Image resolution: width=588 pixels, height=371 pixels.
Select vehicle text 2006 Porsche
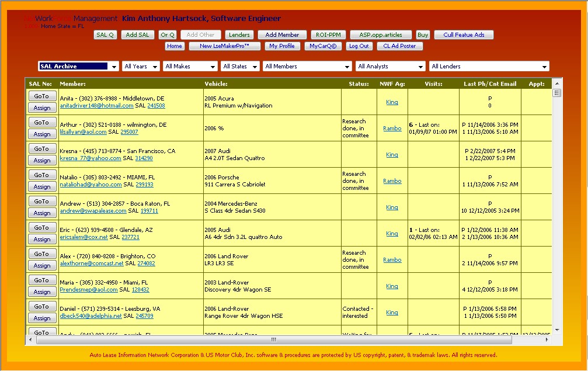click(222, 178)
